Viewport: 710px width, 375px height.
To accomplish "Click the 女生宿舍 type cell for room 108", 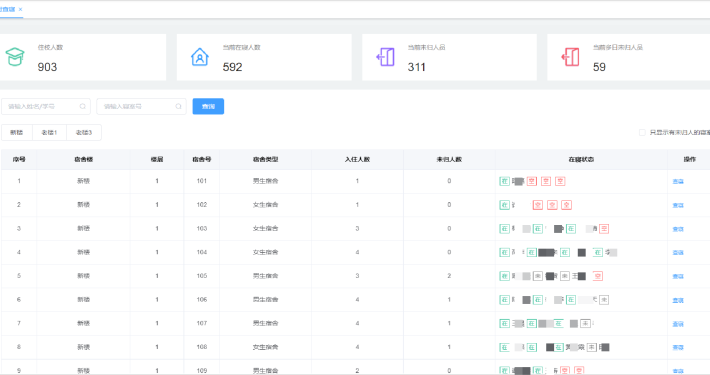I will (265, 347).
